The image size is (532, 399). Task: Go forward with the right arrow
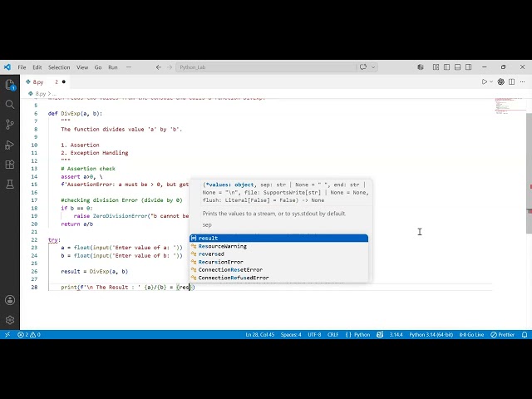click(170, 67)
